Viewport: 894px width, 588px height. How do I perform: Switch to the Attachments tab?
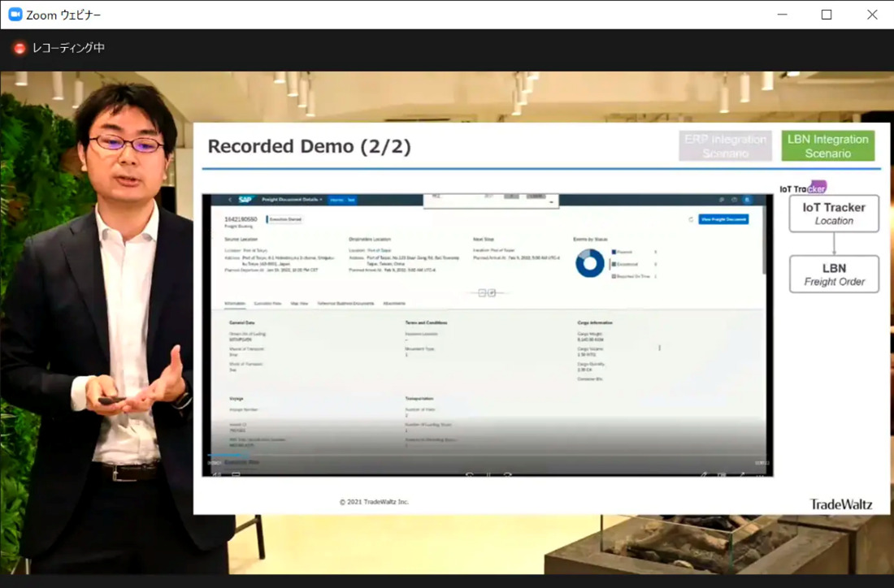[394, 304]
